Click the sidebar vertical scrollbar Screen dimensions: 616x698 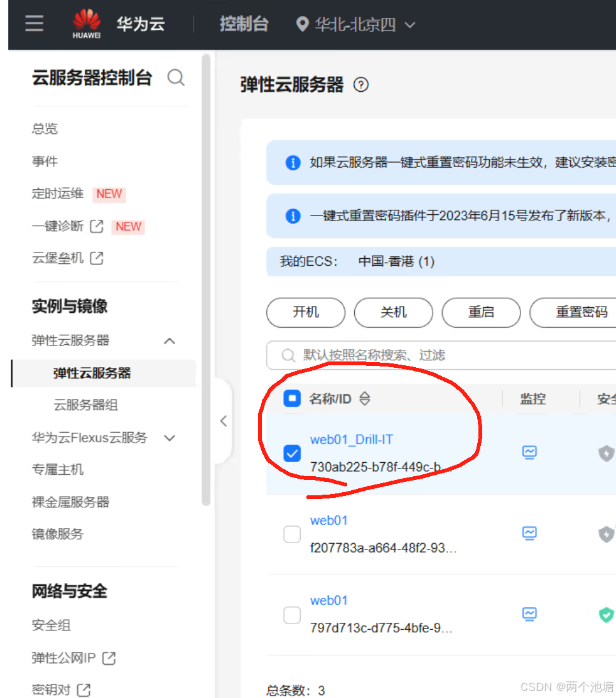point(206,280)
